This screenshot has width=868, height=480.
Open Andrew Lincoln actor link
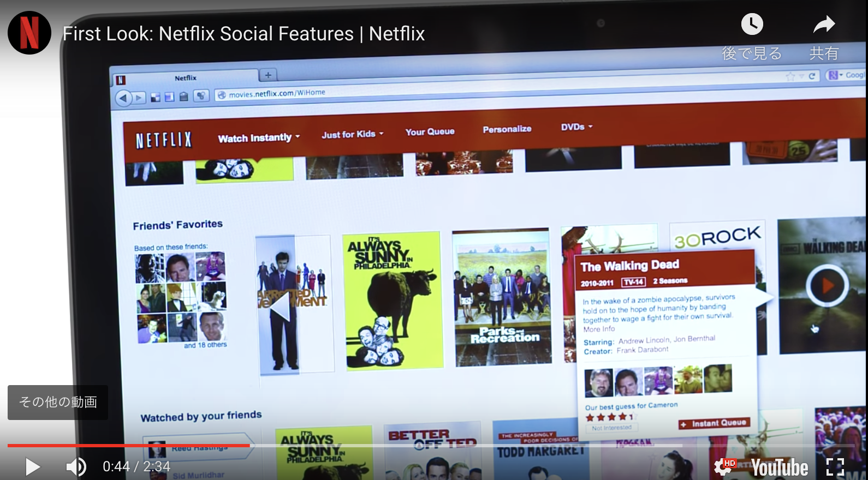644,341
